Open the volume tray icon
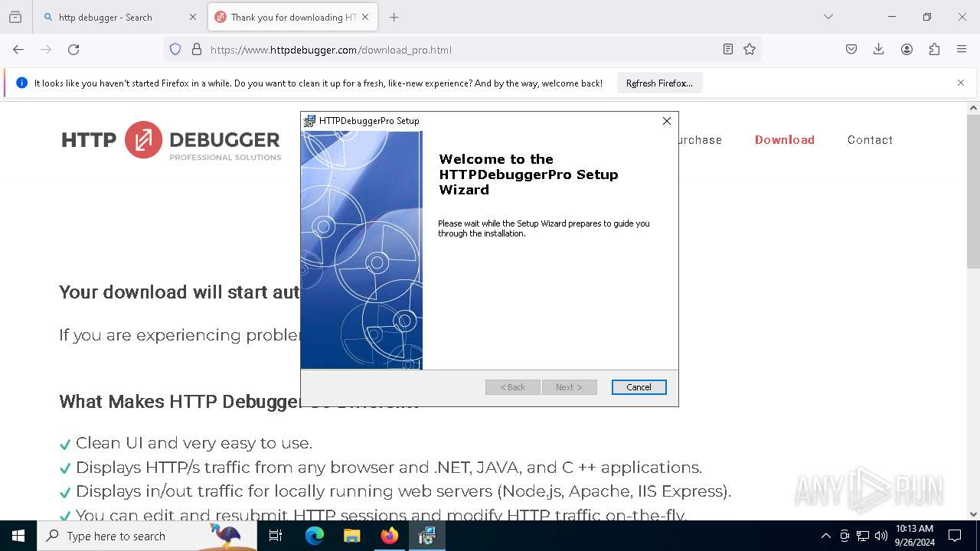The height and width of the screenshot is (551, 980). (881, 536)
